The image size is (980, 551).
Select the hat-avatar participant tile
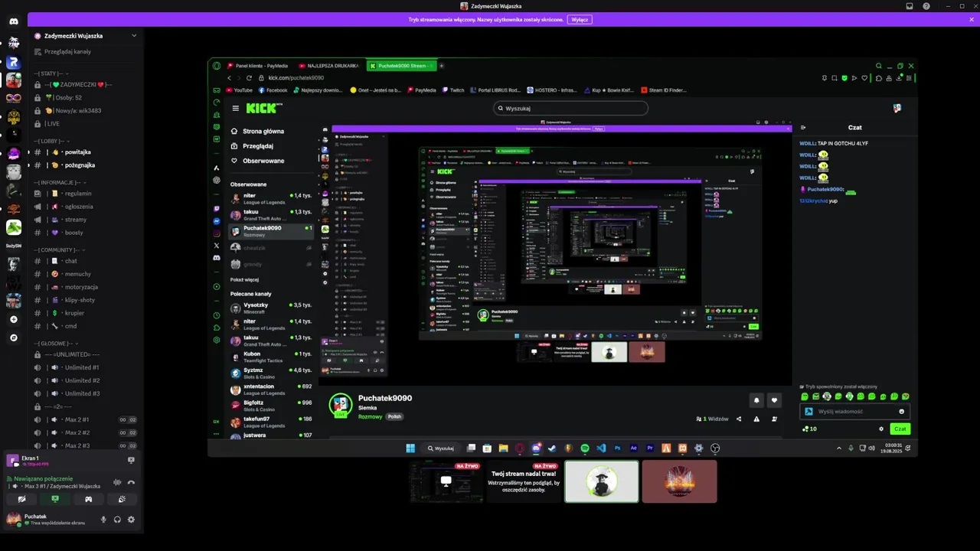coord(601,481)
